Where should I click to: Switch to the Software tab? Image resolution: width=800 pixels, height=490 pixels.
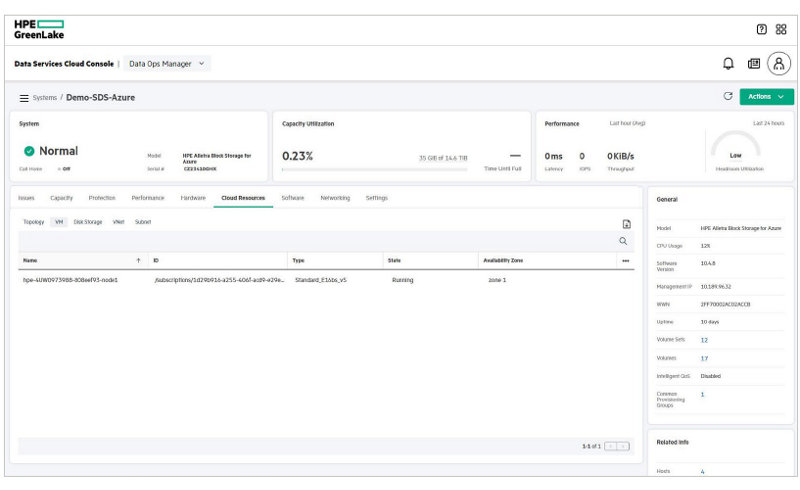point(292,198)
